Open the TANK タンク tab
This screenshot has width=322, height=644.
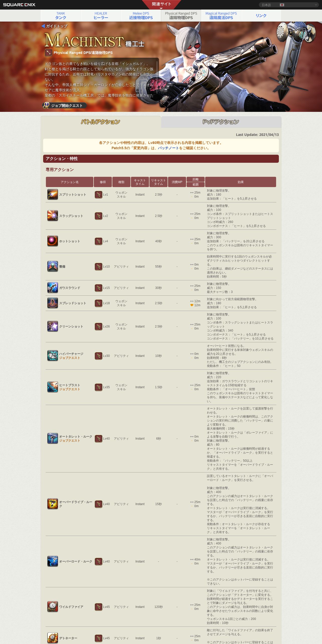[61, 16]
